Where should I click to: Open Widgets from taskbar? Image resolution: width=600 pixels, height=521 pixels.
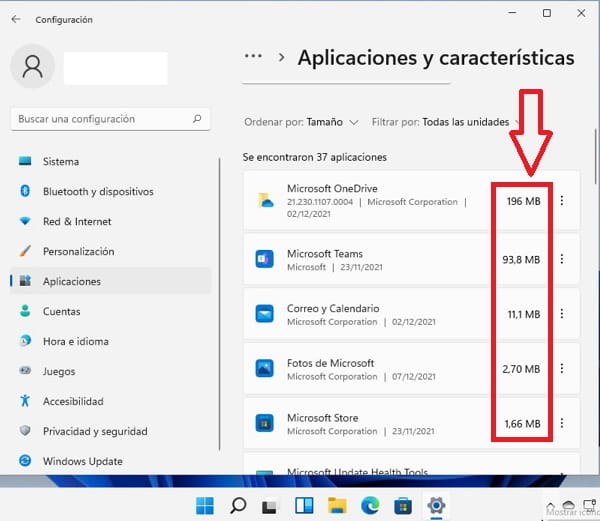pos(304,506)
